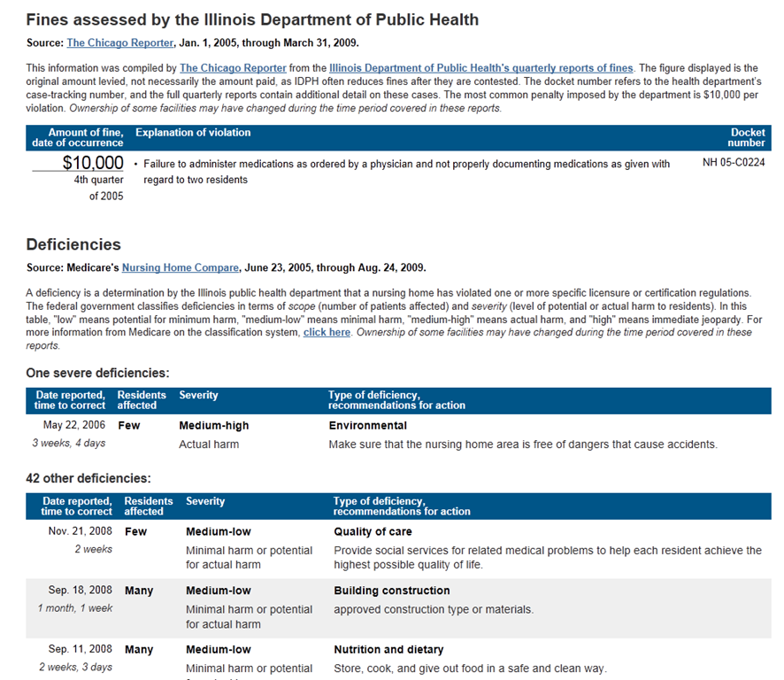
Task: Select the $10,000 fine amount
Action: (x=93, y=163)
